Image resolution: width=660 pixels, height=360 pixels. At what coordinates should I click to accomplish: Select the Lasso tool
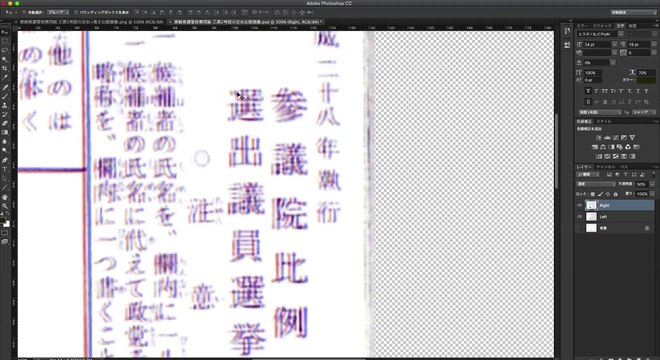[x=4, y=50]
